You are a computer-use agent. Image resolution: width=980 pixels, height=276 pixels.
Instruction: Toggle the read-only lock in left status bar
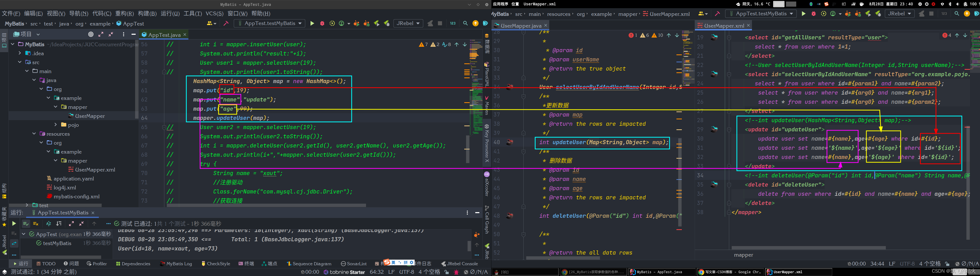(x=447, y=272)
